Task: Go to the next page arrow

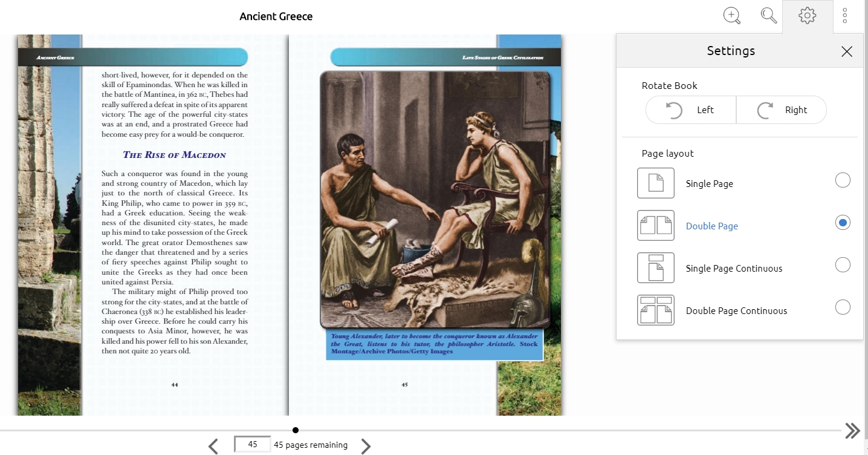Action: coord(366,447)
